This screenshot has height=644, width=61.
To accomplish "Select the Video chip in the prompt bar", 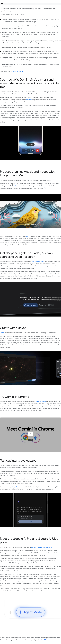I will click(x=51, y=305).
